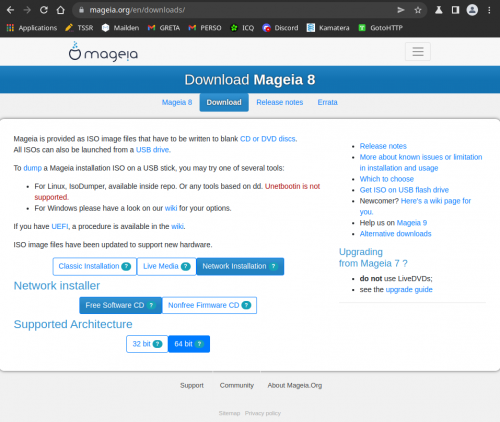Choose Nonfree Firmware CD
500x422 pixels.
[209, 305]
